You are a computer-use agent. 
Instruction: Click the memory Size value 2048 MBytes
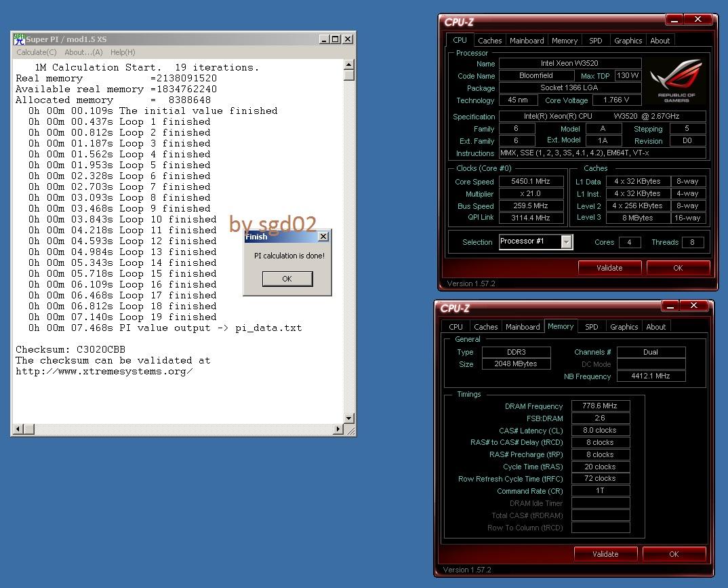pos(516,364)
